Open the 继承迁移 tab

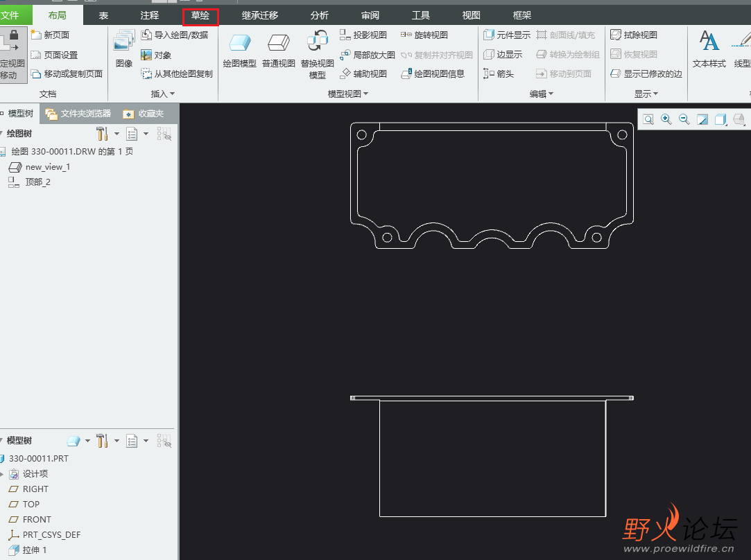(260, 15)
